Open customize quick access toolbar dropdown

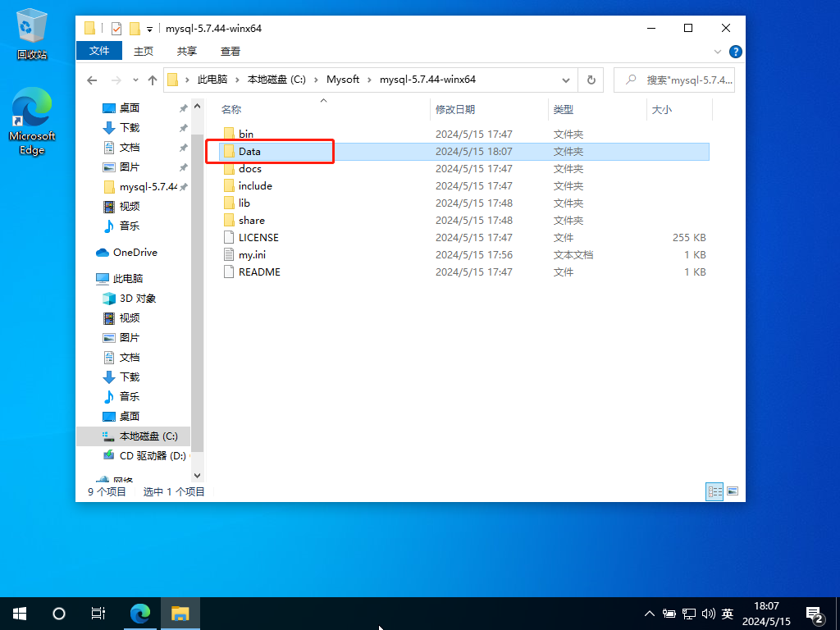point(149,29)
